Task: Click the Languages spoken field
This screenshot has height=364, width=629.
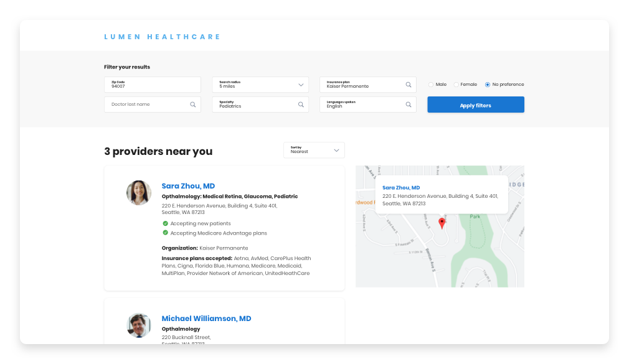Action: coord(368,105)
